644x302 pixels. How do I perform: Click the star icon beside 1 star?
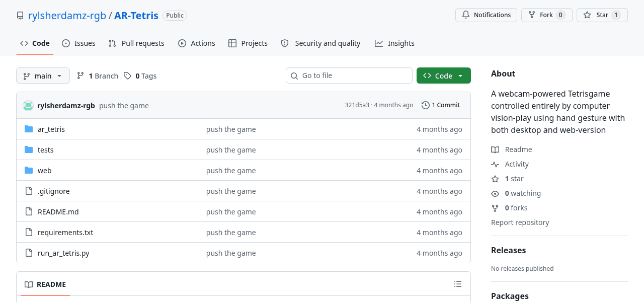[x=495, y=179]
